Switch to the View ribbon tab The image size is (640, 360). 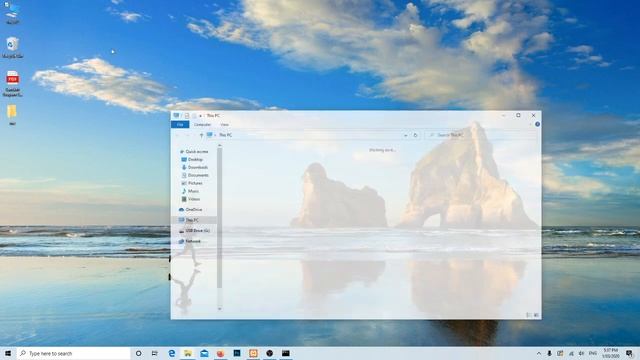point(224,124)
